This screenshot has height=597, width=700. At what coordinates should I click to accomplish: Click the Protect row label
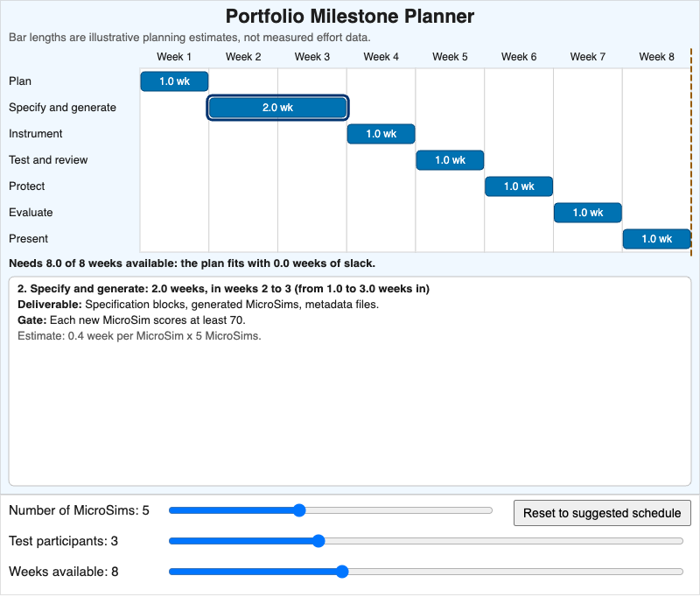pos(27,186)
